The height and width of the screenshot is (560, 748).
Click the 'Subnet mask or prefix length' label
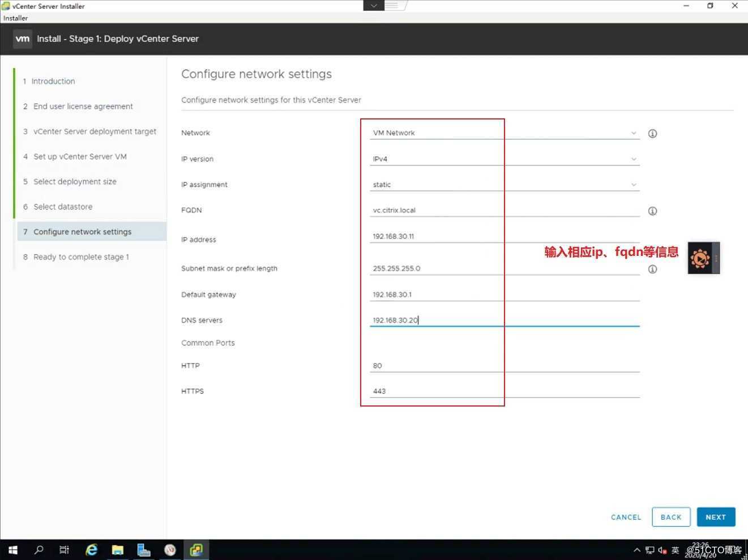tap(229, 268)
